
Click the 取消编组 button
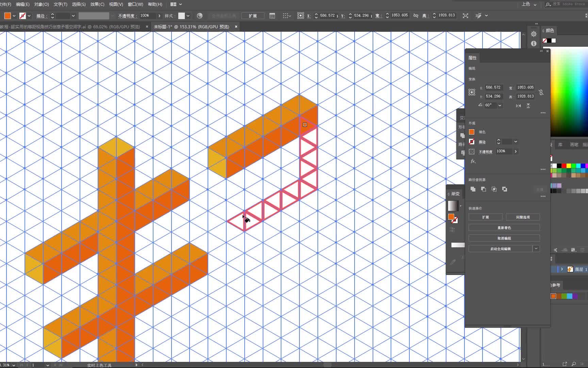(504, 238)
